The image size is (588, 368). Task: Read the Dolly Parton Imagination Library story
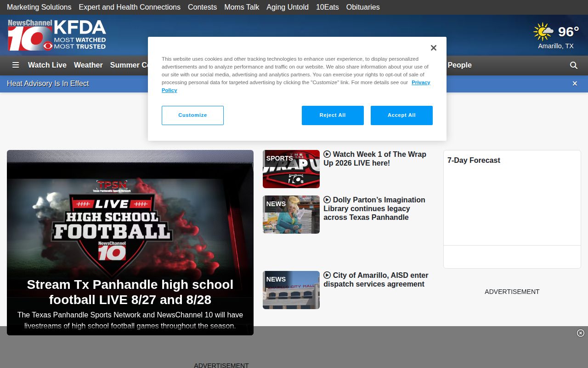click(x=374, y=208)
